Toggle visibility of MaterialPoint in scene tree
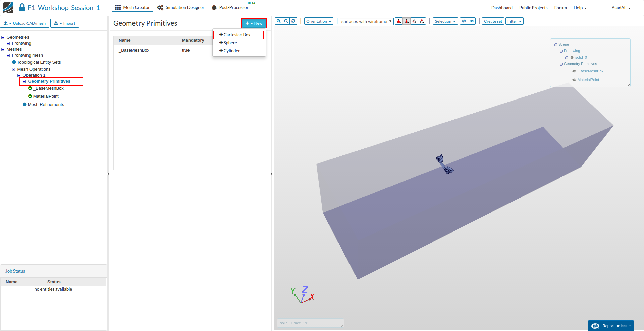 574,80
